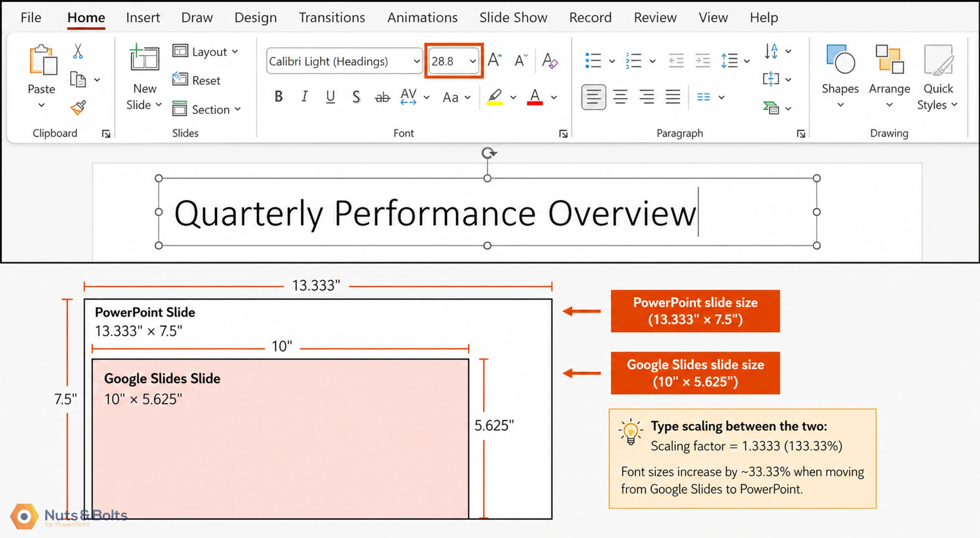Apply red font color
Screen dimensions: 980x538
pyautogui.click(x=535, y=97)
